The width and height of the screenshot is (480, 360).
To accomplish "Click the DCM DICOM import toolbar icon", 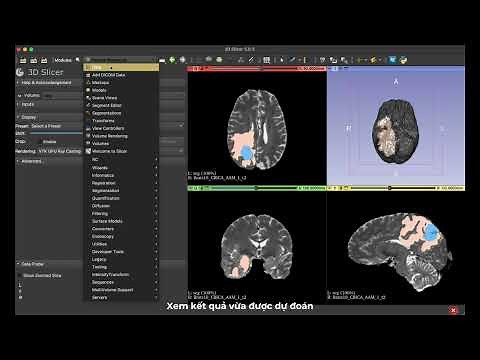I will [x=34, y=60].
